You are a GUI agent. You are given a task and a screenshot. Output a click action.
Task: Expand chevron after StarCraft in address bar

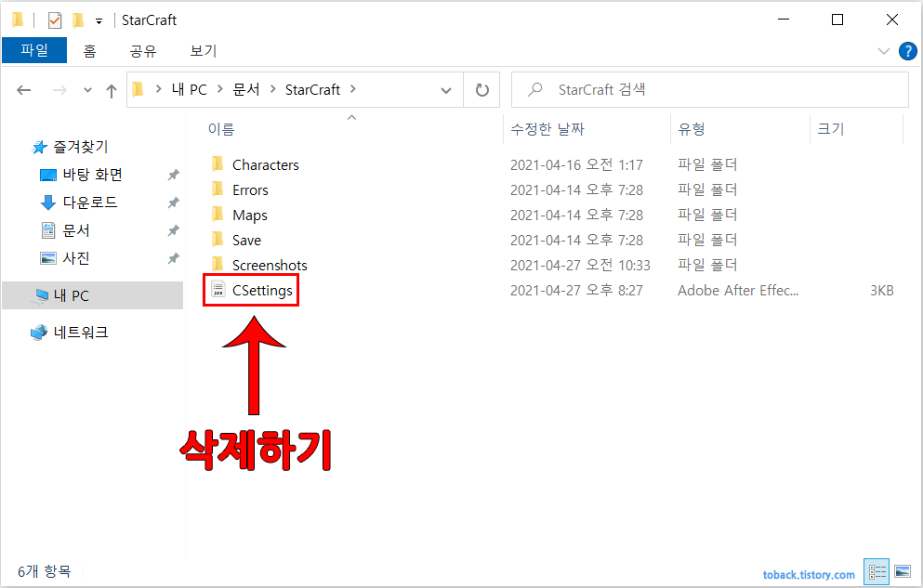point(353,89)
